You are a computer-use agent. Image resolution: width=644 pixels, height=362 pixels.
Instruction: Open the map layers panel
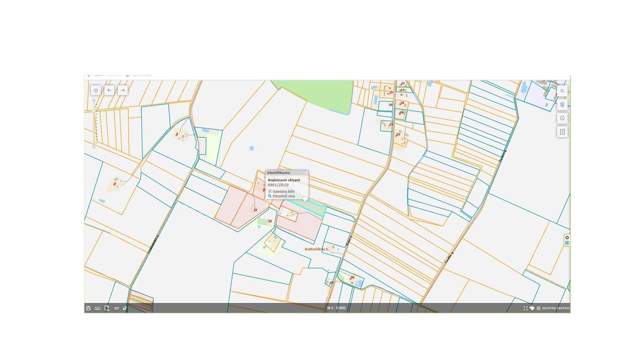[x=562, y=105]
